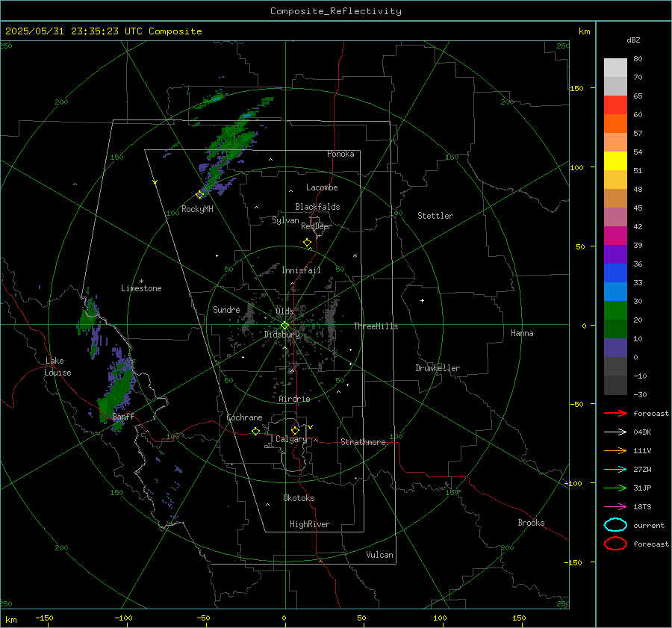Click the Airdrie label
This screenshot has width=672, height=628.
tap(294, 399)
